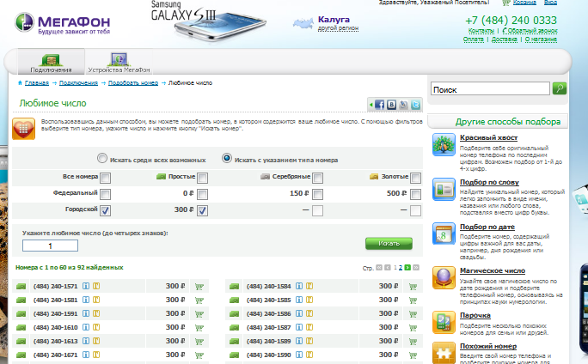Click the VKontakte share icon
Image resolution: width=588 pixels, height=364 pixels.
click(391, 105)
